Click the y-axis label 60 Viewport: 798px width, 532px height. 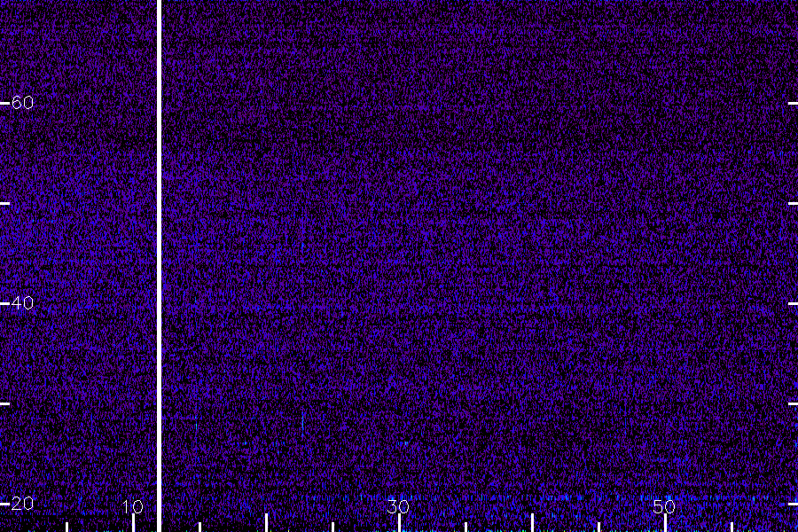(x=22, y=103)
